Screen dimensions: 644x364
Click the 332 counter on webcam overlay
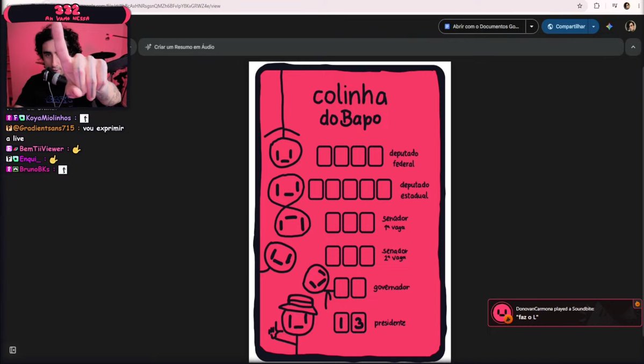(x=67, y=9)
